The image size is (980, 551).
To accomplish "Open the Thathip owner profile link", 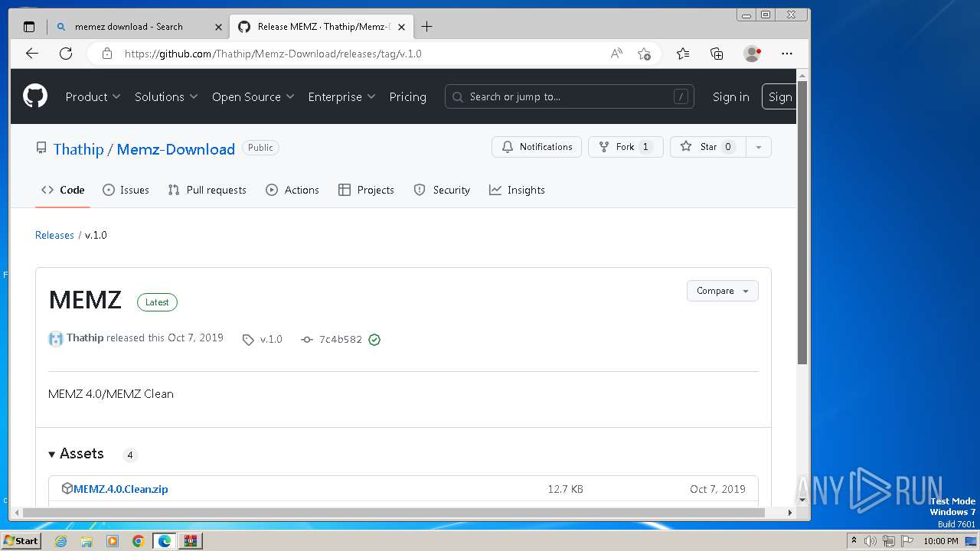I will click(x=78, y=149).
